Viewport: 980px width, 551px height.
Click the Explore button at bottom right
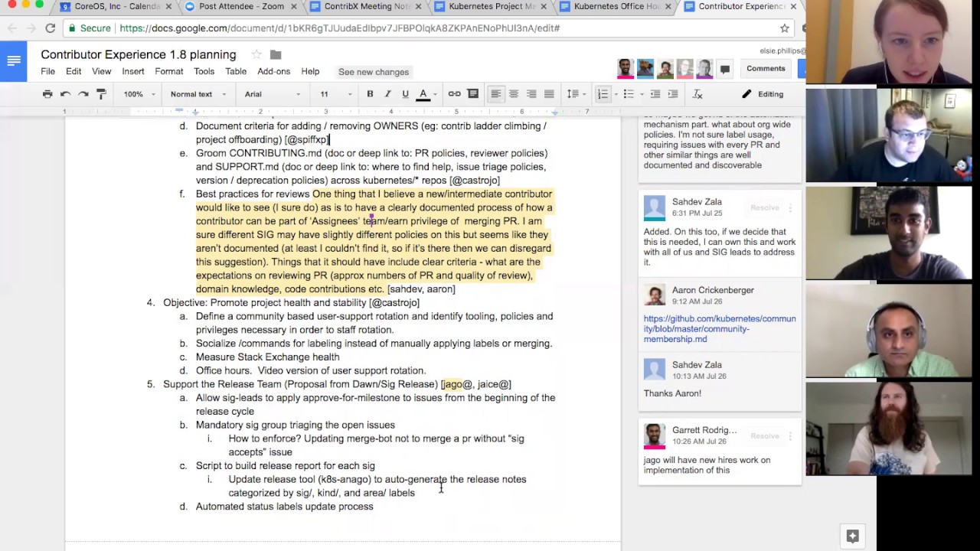pos(852,536)
